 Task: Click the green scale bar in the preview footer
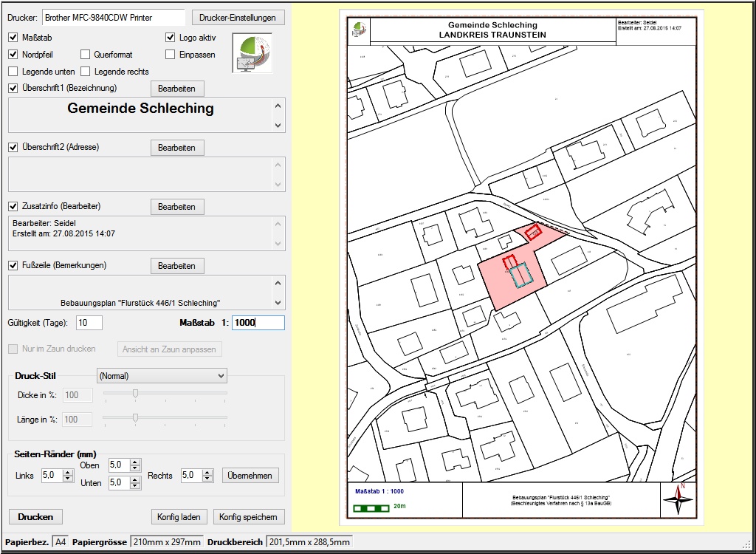[x=371, y=507]
